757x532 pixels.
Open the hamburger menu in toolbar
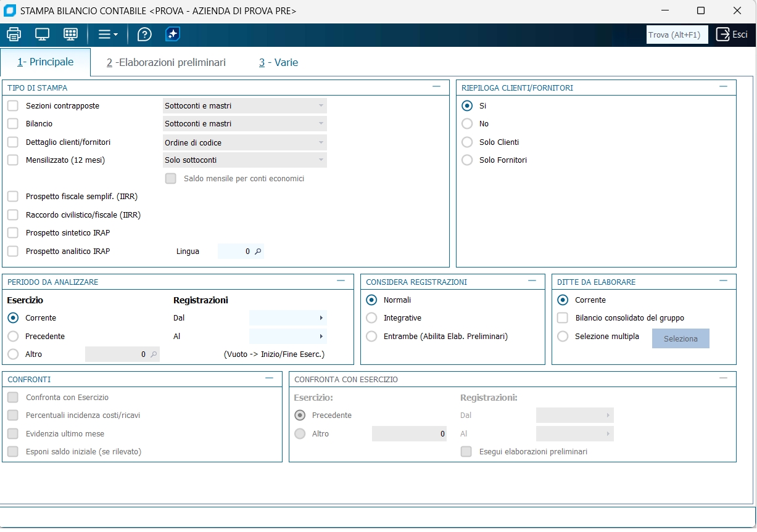(108, 35)
